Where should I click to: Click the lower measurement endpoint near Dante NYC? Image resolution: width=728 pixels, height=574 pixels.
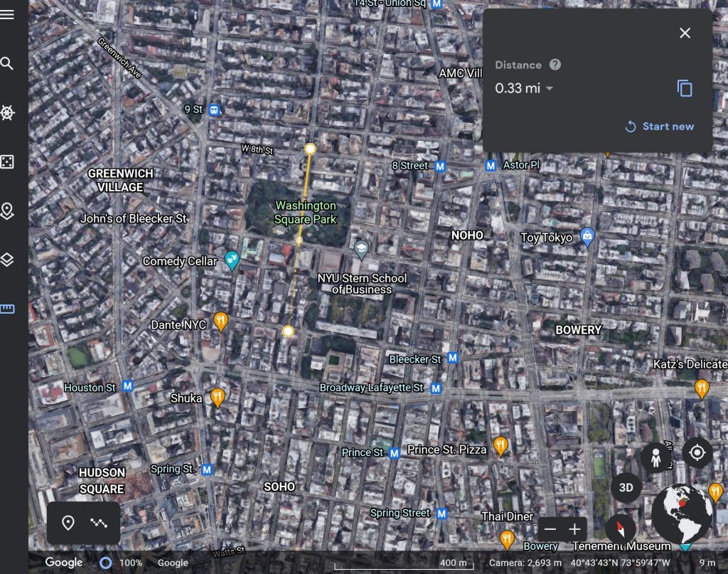[288, 331]
